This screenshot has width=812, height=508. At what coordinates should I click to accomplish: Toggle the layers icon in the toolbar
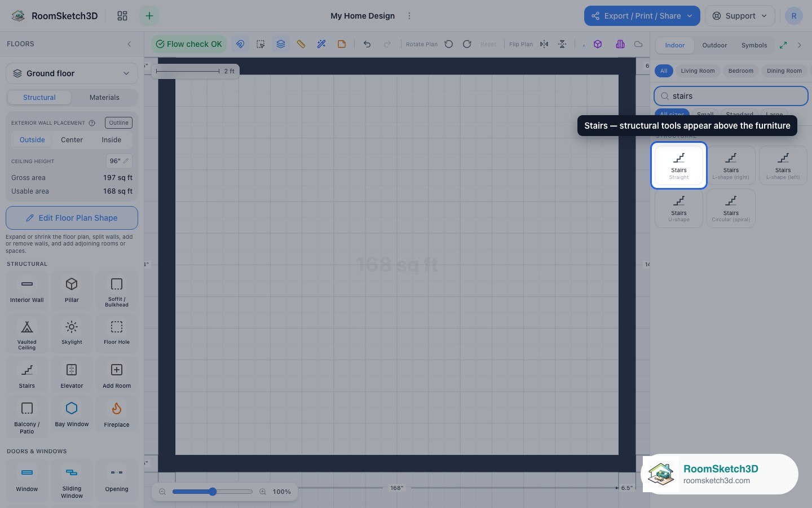tap(281, 44)
